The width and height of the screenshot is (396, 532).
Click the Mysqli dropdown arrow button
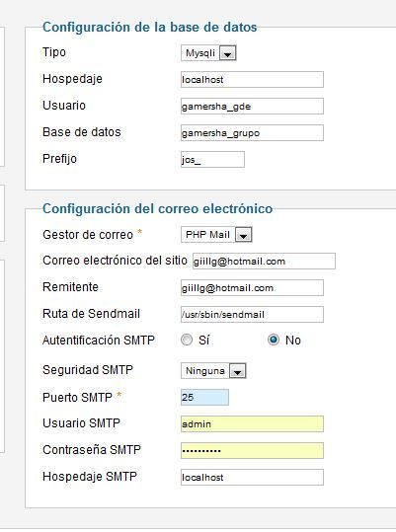[228, 53]
